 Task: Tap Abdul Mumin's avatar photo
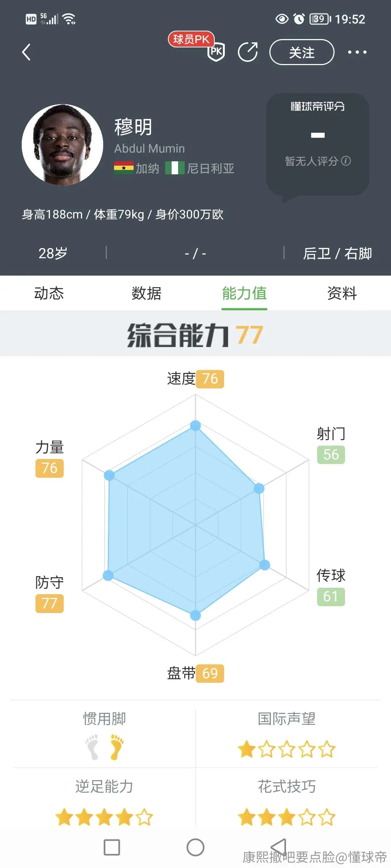[62, 145]
